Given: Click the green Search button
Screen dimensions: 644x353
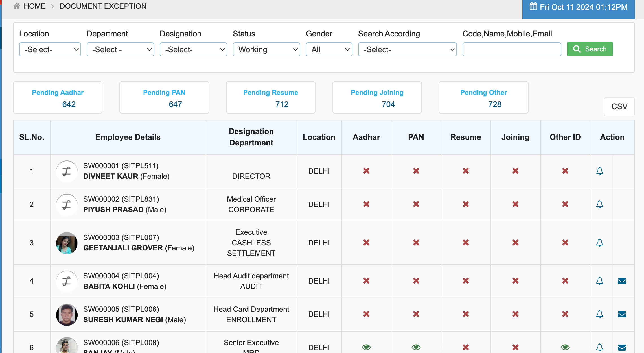Looking at the screenshot, I should tap(590, 49).
